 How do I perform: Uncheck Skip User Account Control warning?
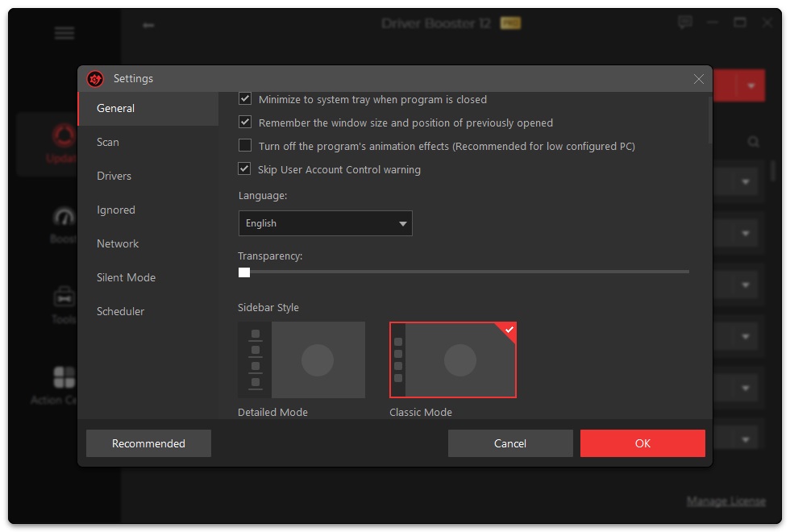(x=244, y=168)
